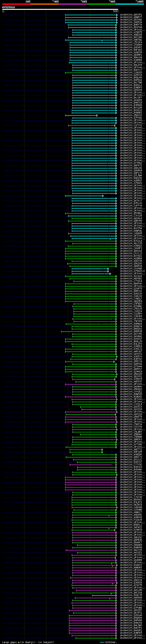The height and width of the screenshot is (644, 146).
Task: Click the purple ~60% legend segment
Action: coord(73,4)
